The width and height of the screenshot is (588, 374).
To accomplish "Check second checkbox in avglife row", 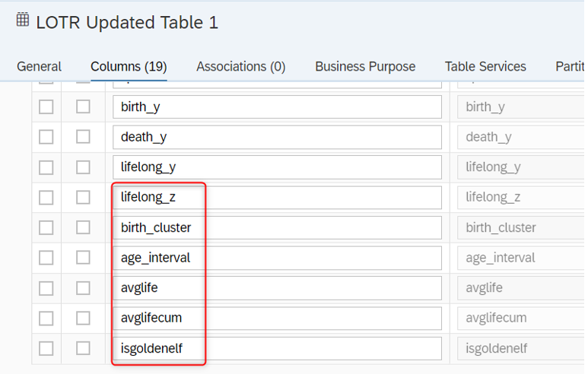I will point(83,288).
